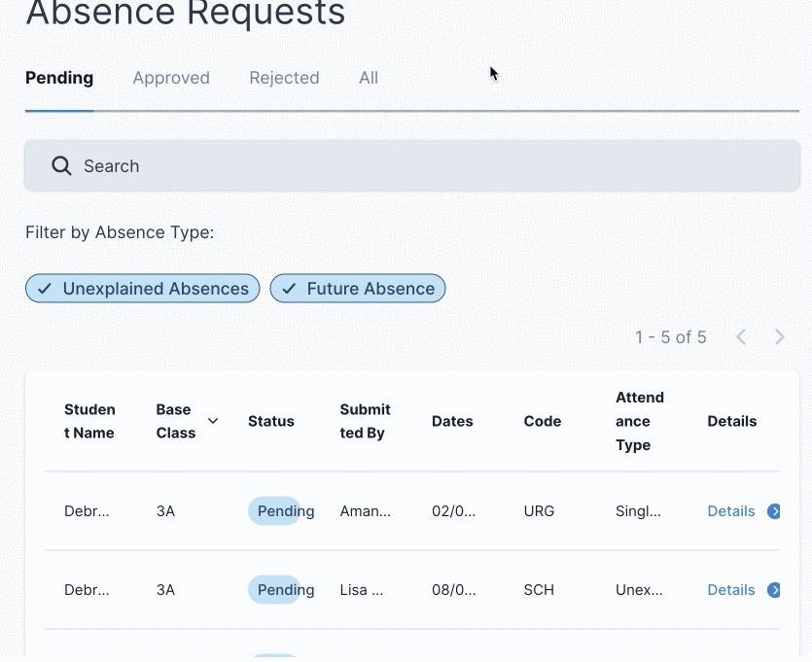This screenshot has height=662, width=812.
Task: Click the checkmark inside Future Absence chip
Action: coord(288,288)
